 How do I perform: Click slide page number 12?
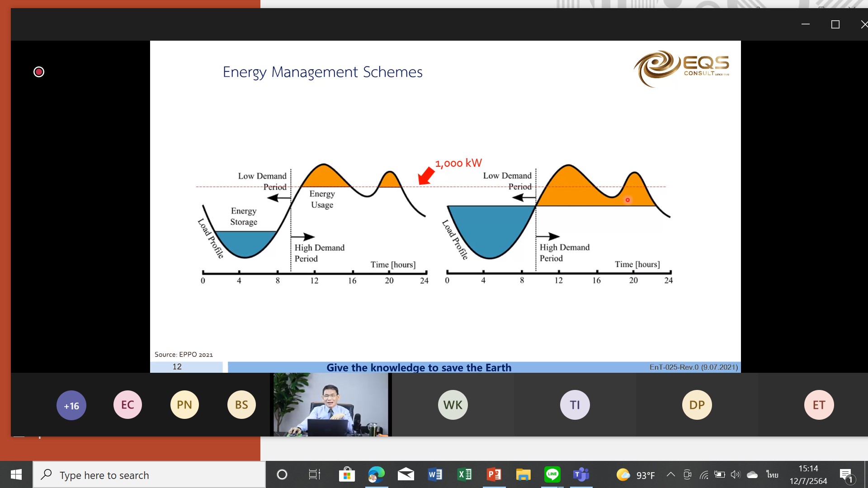click(x=177, y=367)
